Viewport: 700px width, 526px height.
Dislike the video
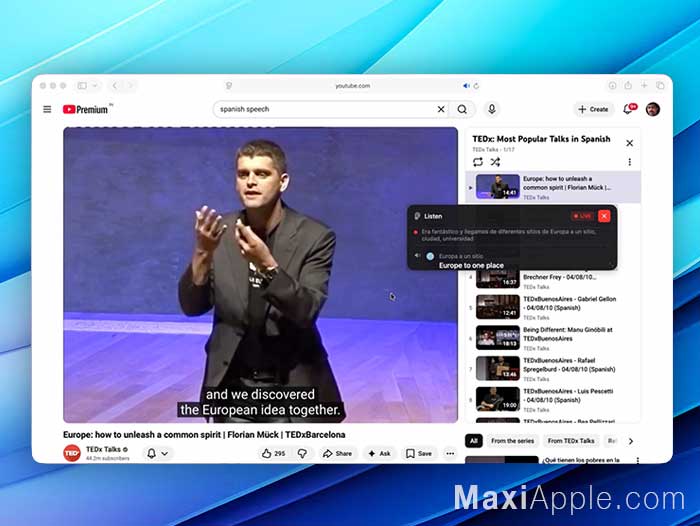tap(302, 454)
